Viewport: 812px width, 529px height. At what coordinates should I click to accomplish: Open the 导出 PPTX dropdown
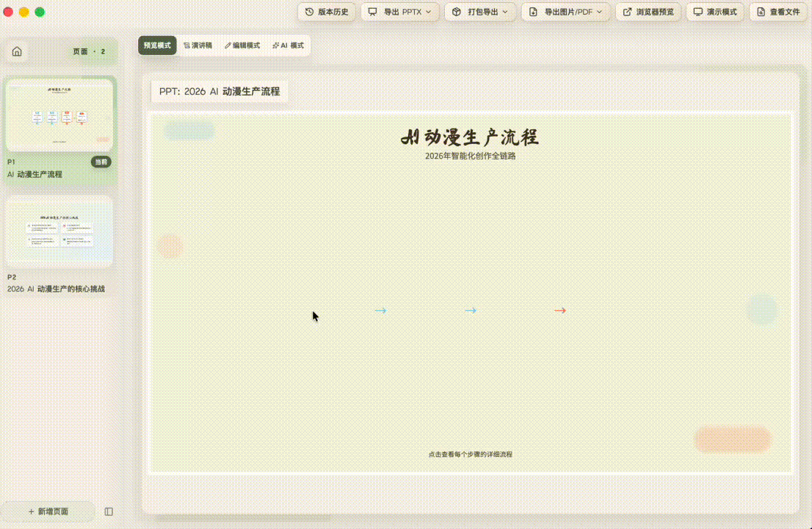click(400, 12)
